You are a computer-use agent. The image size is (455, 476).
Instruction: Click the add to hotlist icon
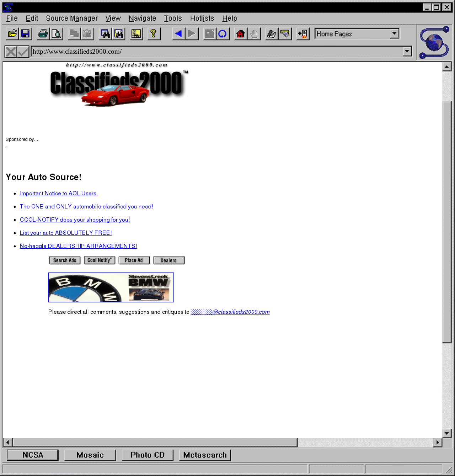point(303,34)
